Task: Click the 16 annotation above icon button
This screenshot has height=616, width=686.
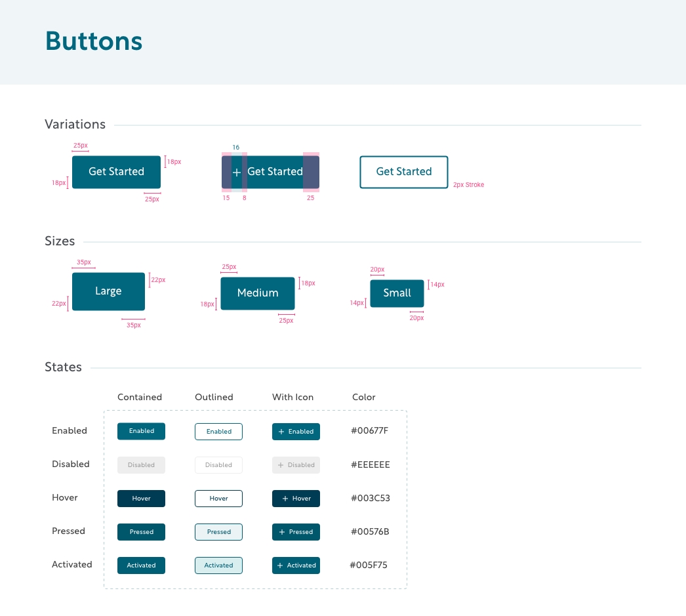Action: [236, 147]
